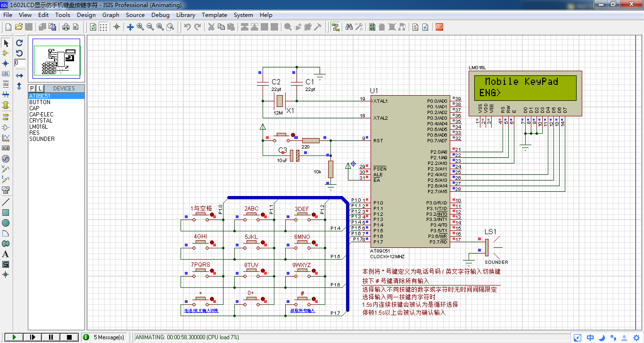Select the 2D arc drawing tool
This screenshot has height=343, width=644.
tap(6, 233)
